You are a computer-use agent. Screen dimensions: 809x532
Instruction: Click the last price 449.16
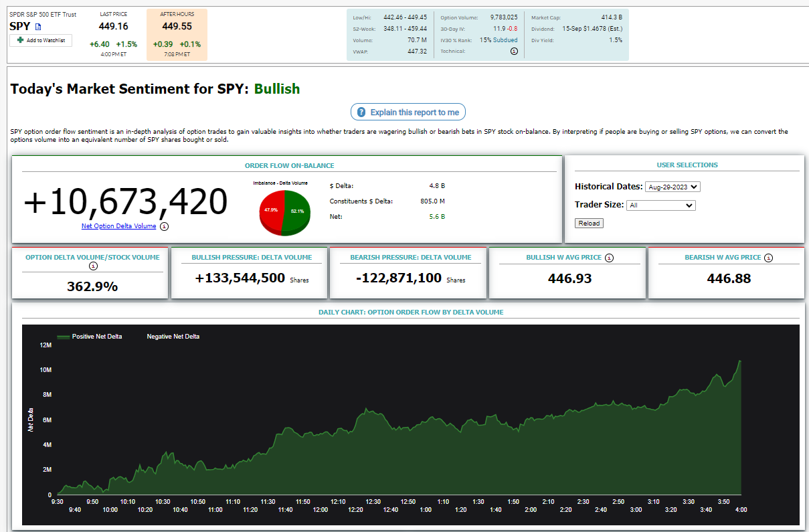113,26
